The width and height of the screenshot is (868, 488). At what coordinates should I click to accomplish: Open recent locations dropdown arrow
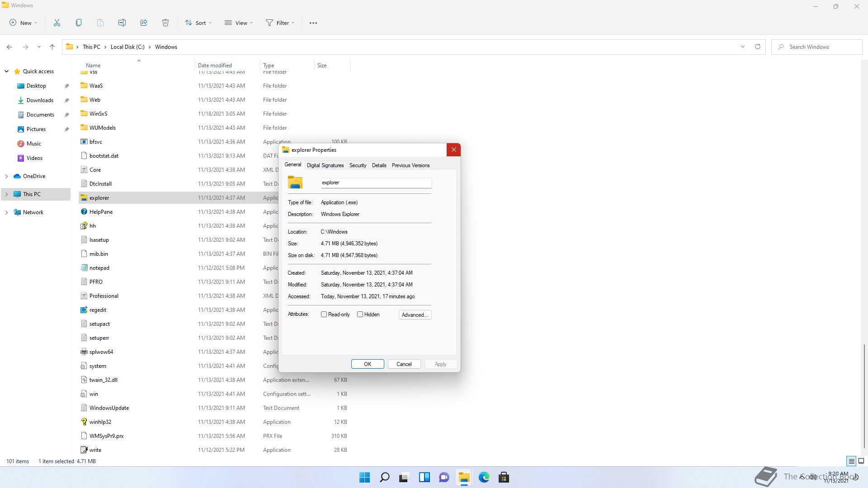(39, 47)
